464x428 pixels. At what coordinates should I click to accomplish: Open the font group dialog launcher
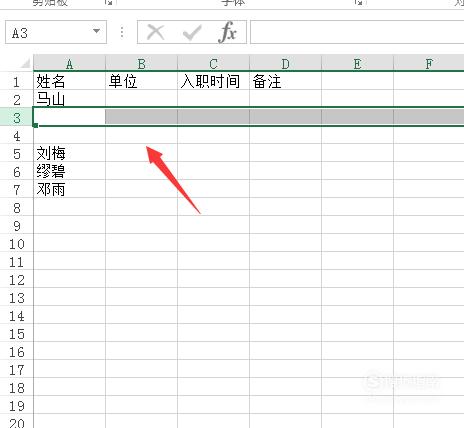358,3
